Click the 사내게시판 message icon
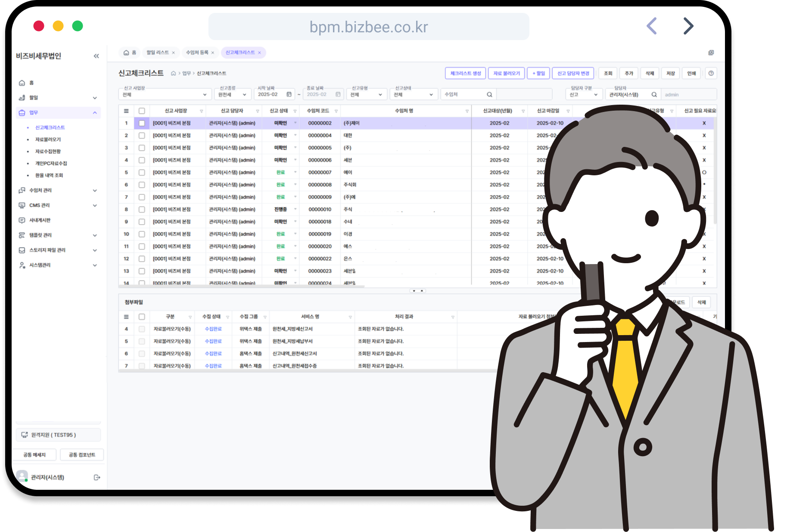This screenshot has width=787, height=532. (22, 220)
